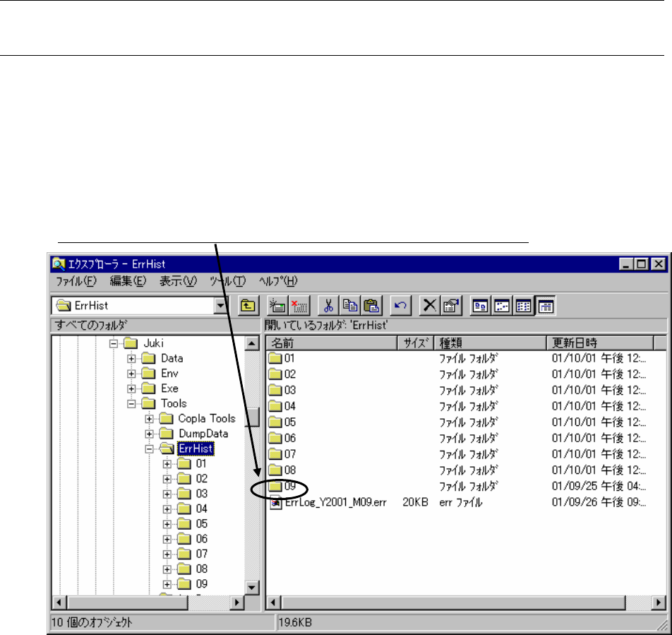This screenshot has height=635, width=672.
Task: Open Properties via toolbar icon
Action: point(451,306)
